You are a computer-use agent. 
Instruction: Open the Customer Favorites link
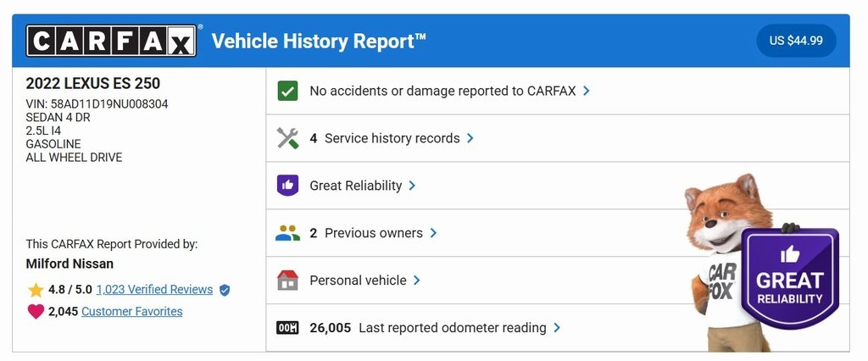131,312
